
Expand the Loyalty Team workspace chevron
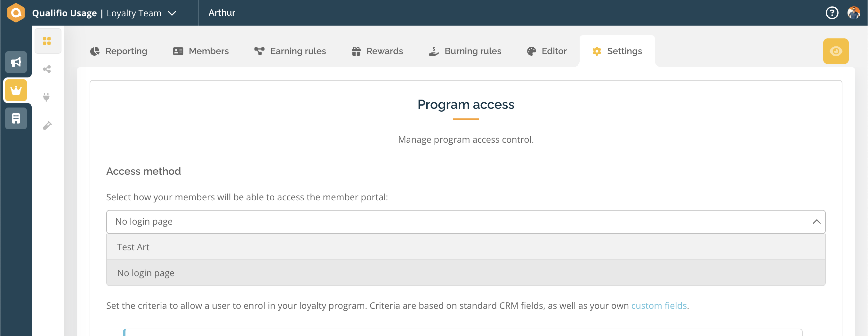[172, 13]
